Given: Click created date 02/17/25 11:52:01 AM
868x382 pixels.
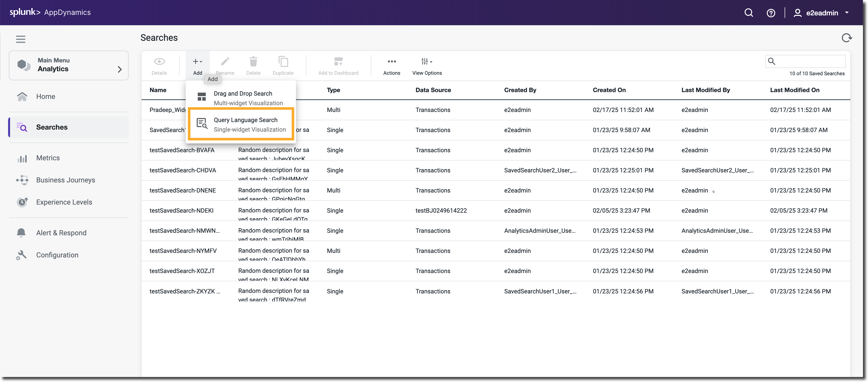Looking at the screenshot, I should [x=623, y=110].
